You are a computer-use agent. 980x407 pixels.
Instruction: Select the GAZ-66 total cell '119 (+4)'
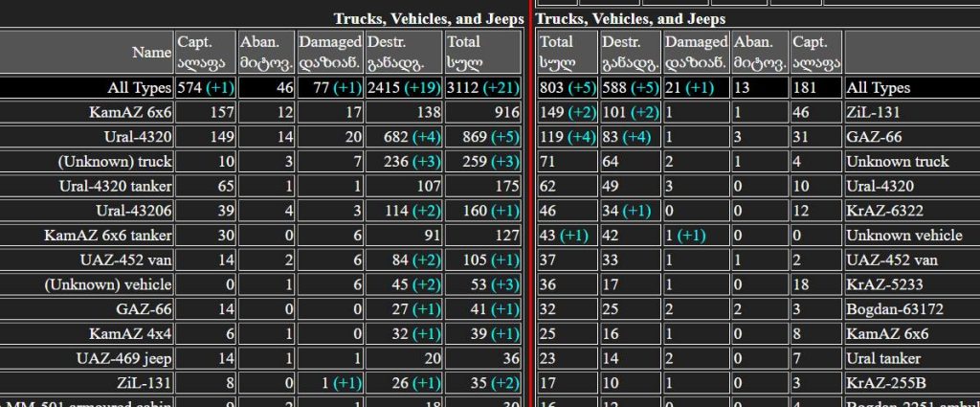pos(568,137)
